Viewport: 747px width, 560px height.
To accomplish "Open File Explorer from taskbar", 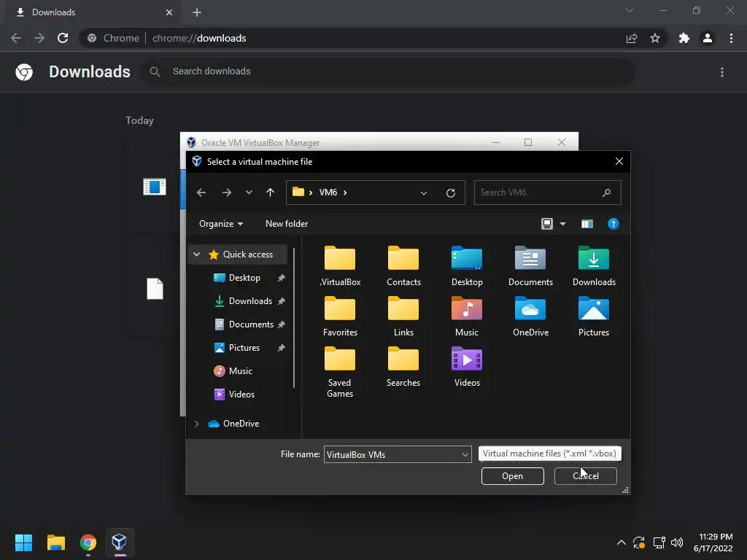I will (x=55, y=542).
